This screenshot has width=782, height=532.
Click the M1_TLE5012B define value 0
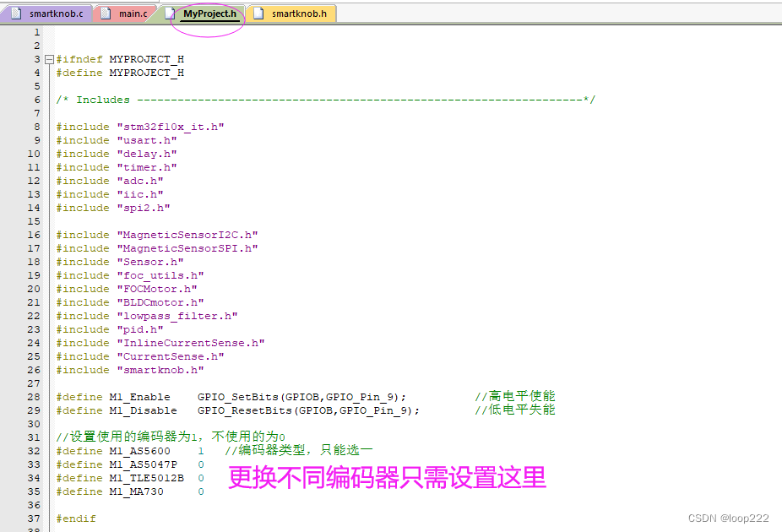(x=200, y=478)
